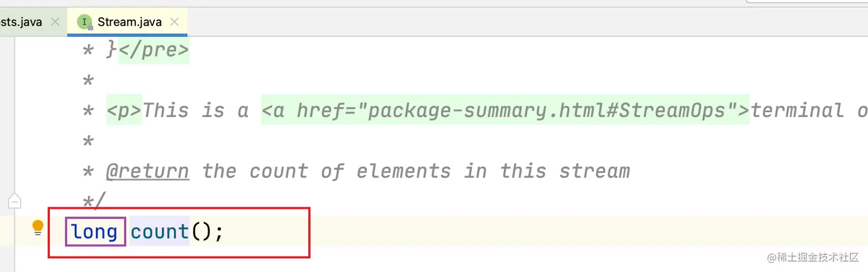868x272 pixels.
Task: Place cursor at the count() parentheses
Action: [201, 232]
